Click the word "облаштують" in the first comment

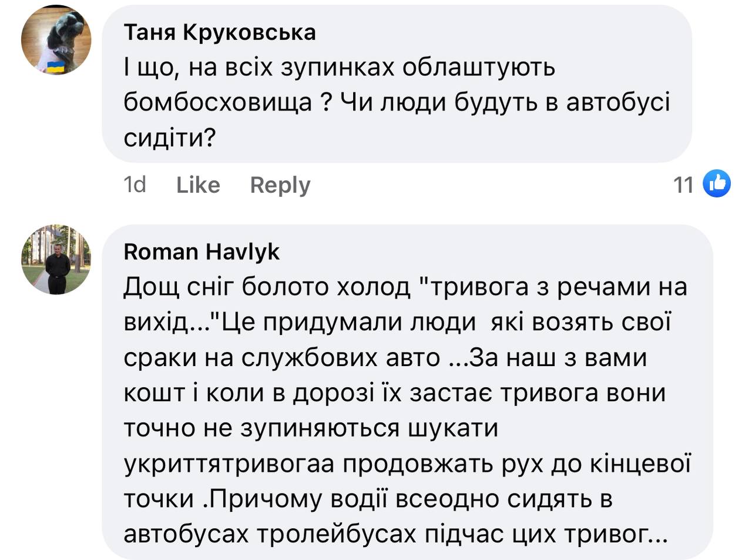tap(479, 68)
